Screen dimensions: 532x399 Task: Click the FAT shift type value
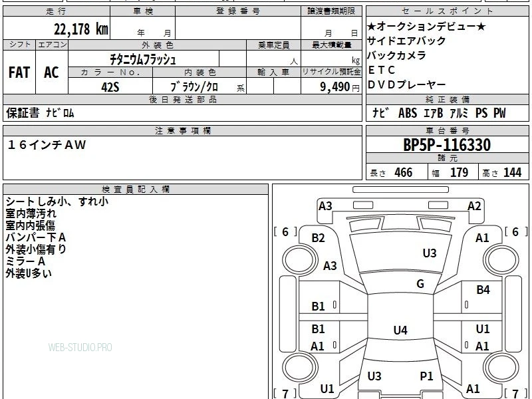coord(19,72)
